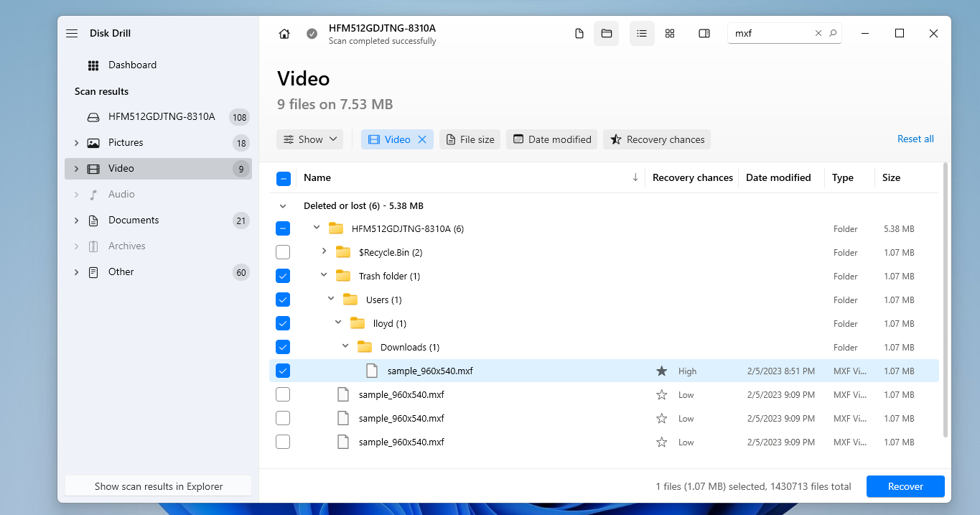Click the scan completed checkmark icon
This screenshot has width=980, height=515.
pos(312,34)
